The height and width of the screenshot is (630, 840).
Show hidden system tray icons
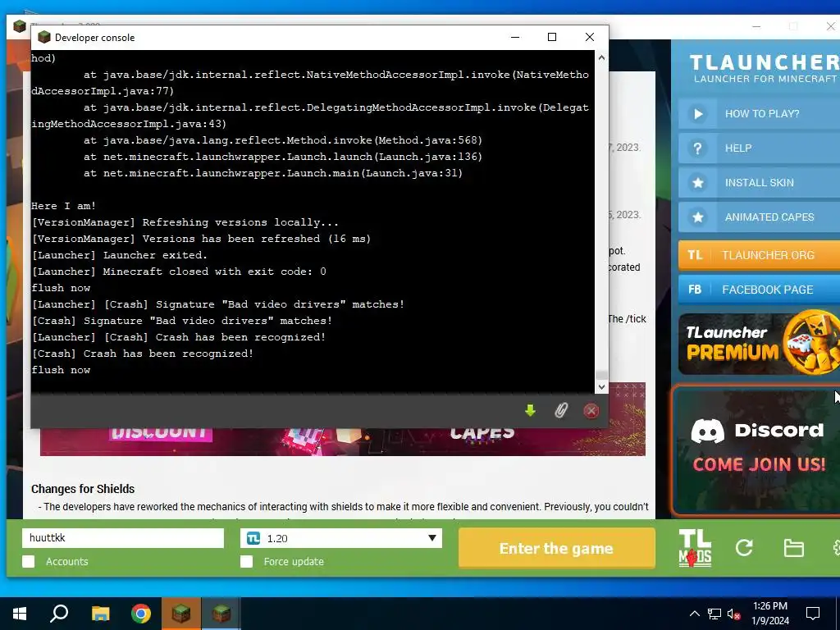(694, 614)
